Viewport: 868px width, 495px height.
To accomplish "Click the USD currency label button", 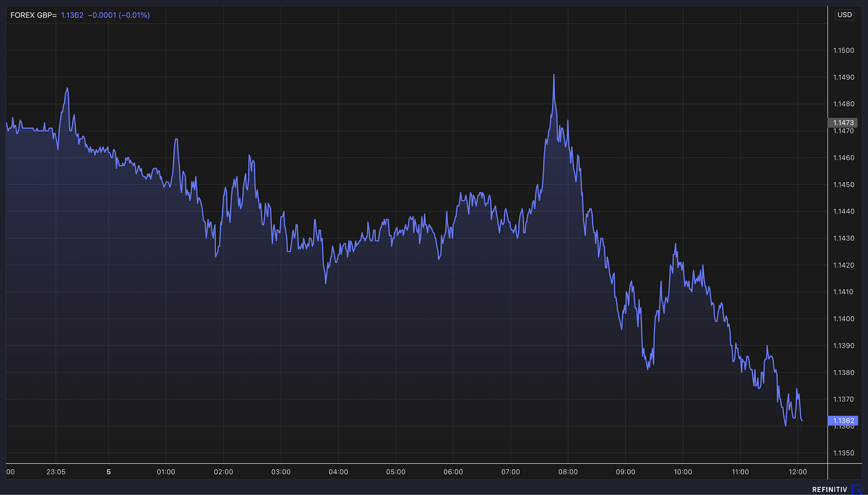I will click(845, 15).
